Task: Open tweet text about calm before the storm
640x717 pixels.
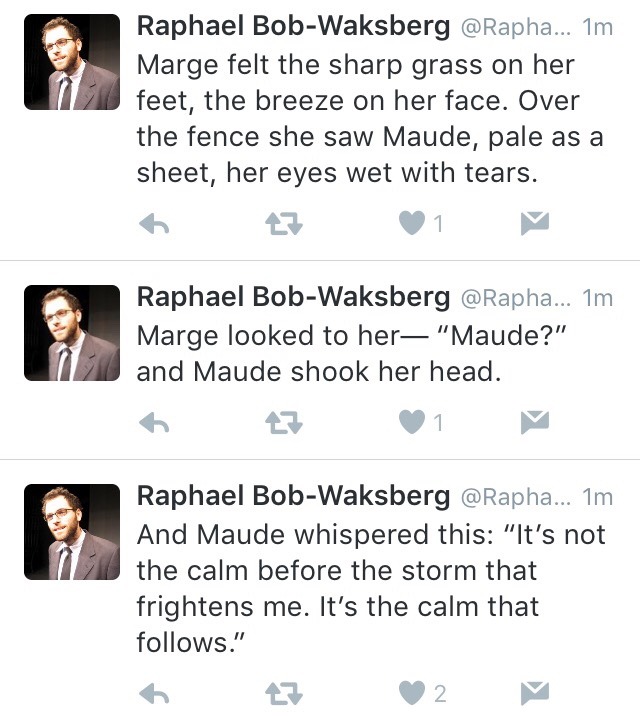Action: 370,588
